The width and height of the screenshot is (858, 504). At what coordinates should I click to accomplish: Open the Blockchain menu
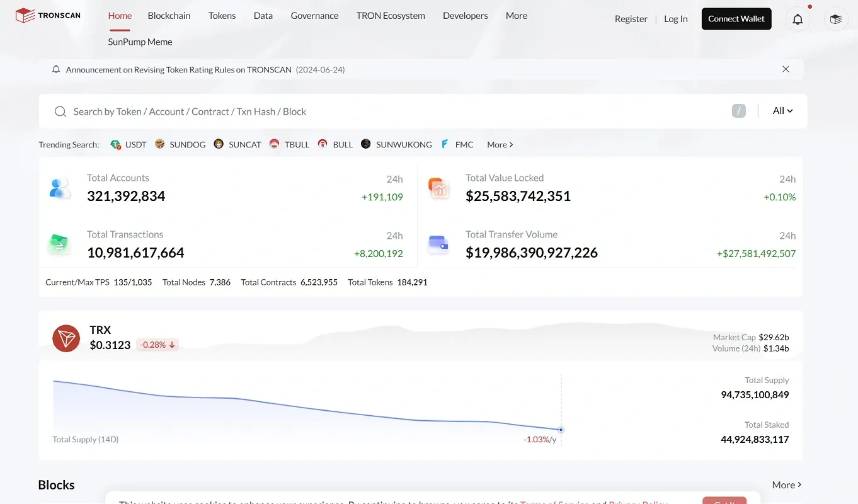(x=169, y=16)
